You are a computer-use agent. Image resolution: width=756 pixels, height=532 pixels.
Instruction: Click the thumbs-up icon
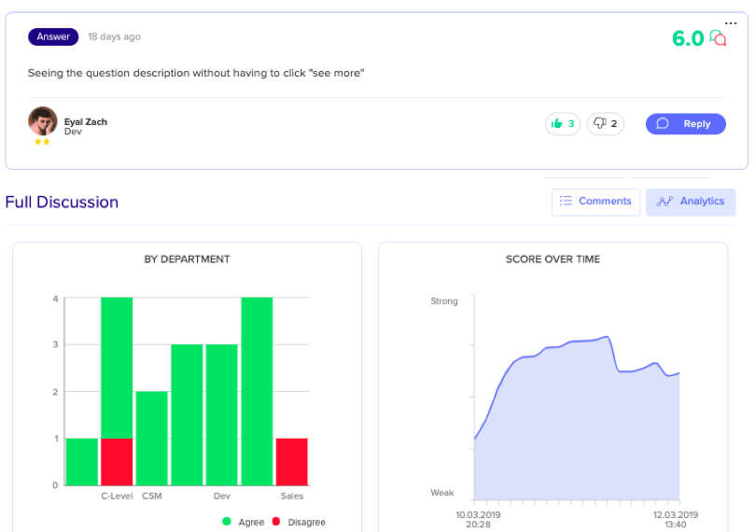557,123
